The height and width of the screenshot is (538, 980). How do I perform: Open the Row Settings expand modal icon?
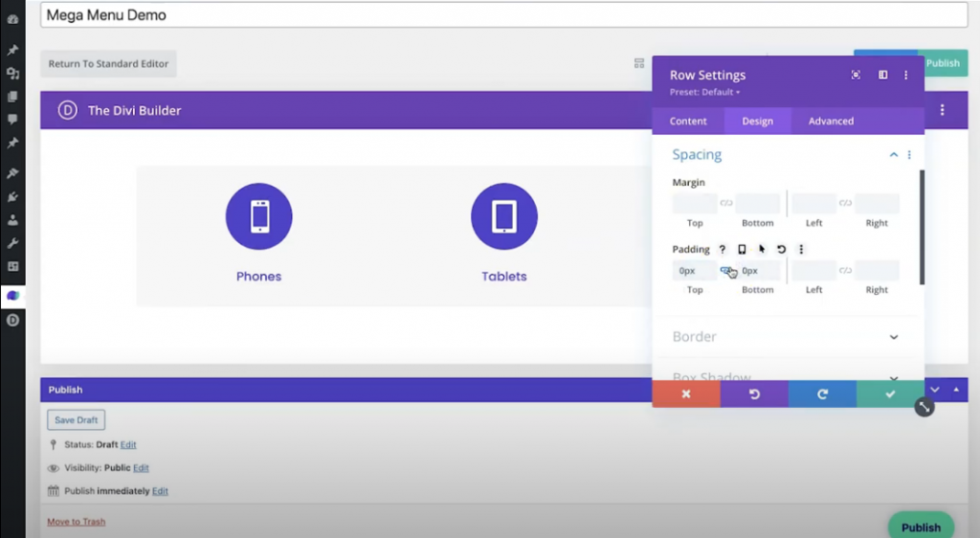[856, 75]
